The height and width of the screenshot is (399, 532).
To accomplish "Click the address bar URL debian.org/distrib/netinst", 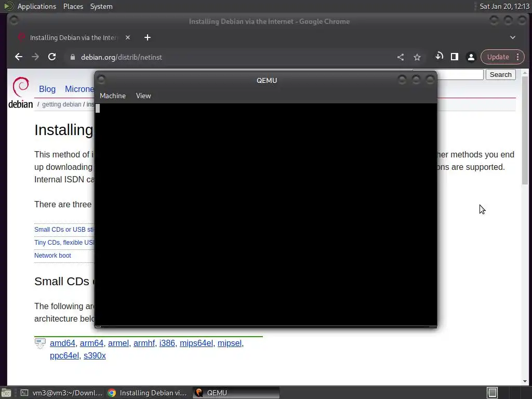I will tap(122, 57).
